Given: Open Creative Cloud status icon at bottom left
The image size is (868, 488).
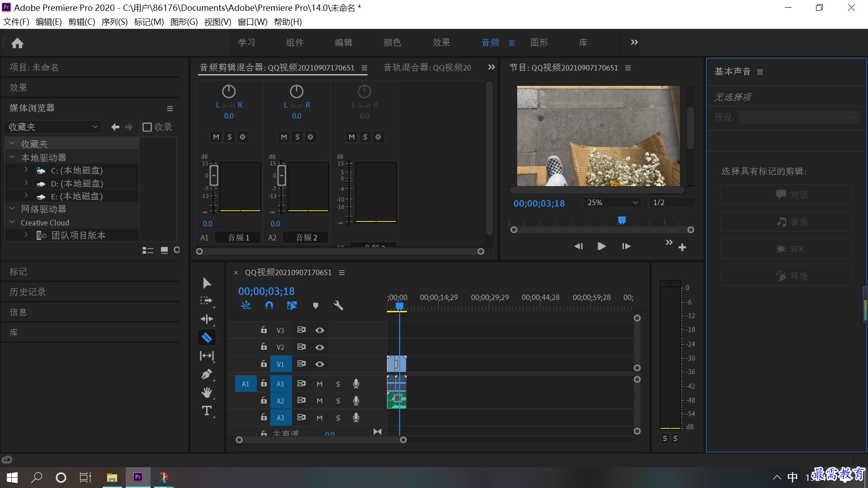Looking at the screenshot, I should click(7, 460).
